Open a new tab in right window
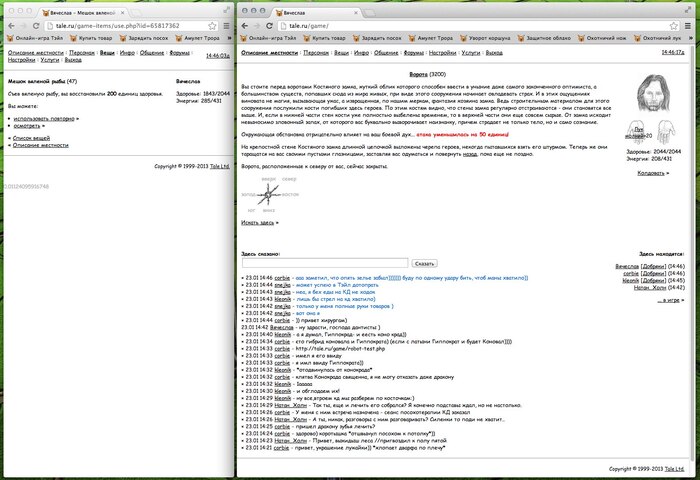700x480 pixels. tap(370, 13)
